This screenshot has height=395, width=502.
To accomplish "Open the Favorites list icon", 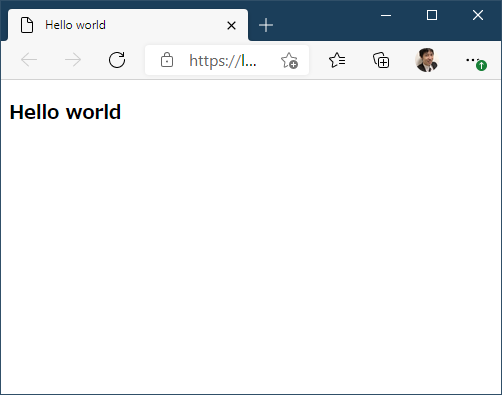I will click(x=337, y=60).
